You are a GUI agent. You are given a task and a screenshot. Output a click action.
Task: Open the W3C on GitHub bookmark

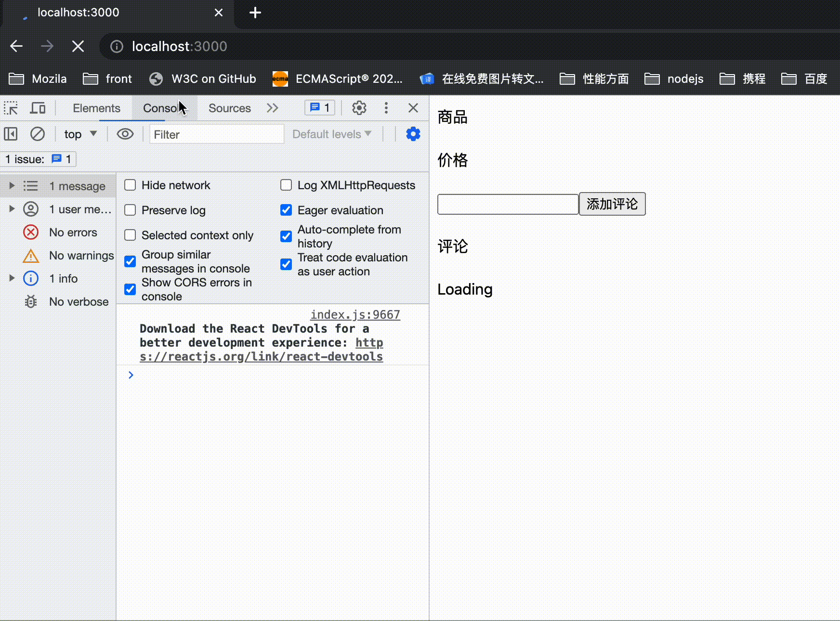[202, 78]
